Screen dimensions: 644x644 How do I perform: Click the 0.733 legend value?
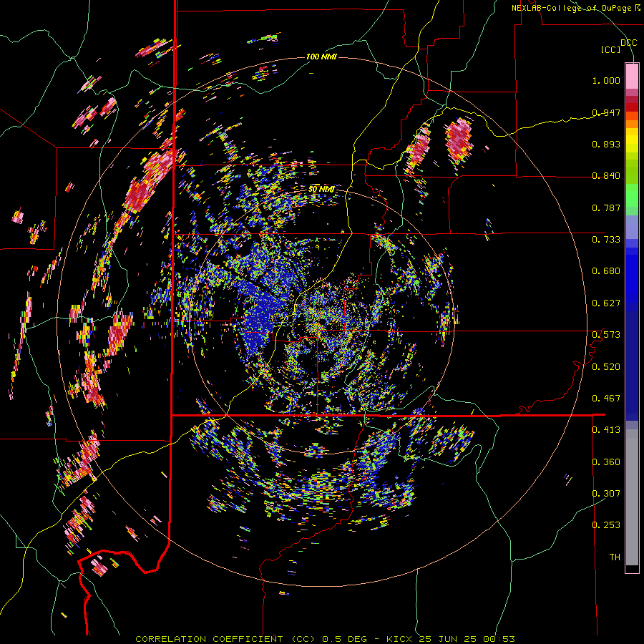pos(606,240)
